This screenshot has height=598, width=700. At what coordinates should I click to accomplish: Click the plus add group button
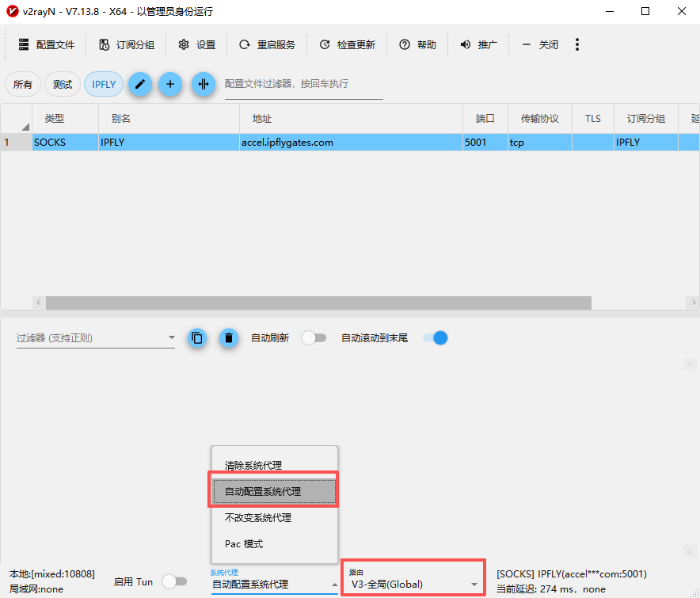pos(170,85)
